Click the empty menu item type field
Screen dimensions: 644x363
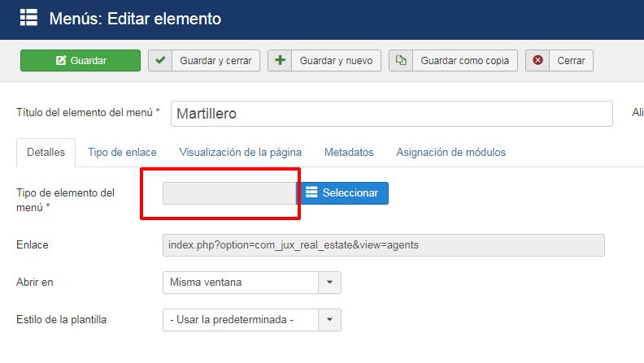coord(229,193)
